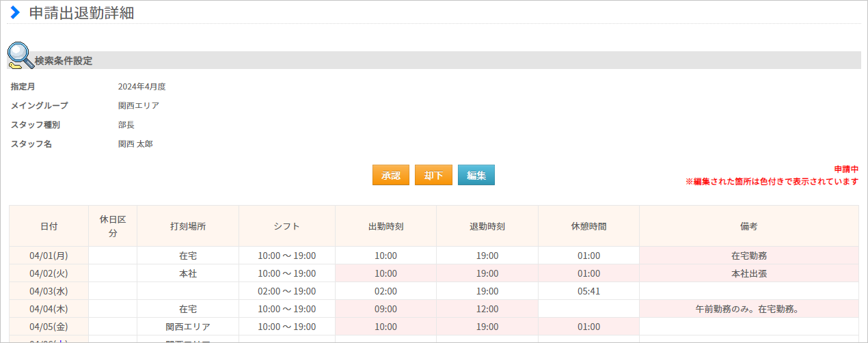This screenshot has width=868, height=343.
Task: Select the 04/04(木) 12:00 clock-out cell
Action: [487, 309]
